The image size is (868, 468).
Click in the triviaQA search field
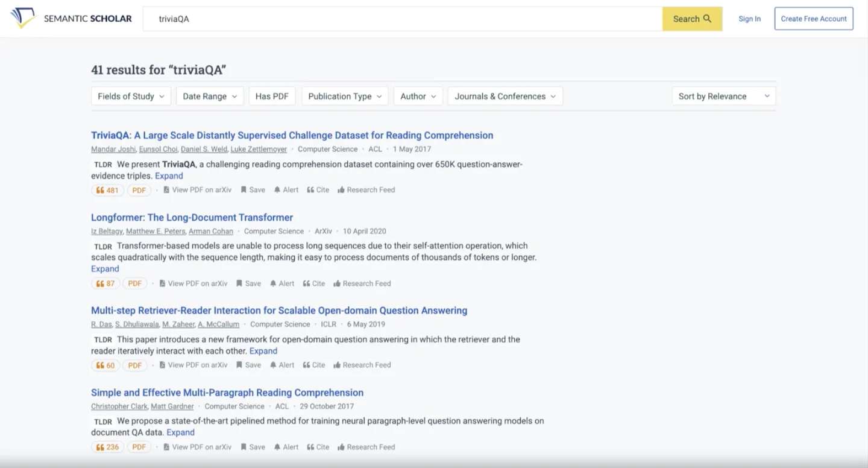[403, 19]
